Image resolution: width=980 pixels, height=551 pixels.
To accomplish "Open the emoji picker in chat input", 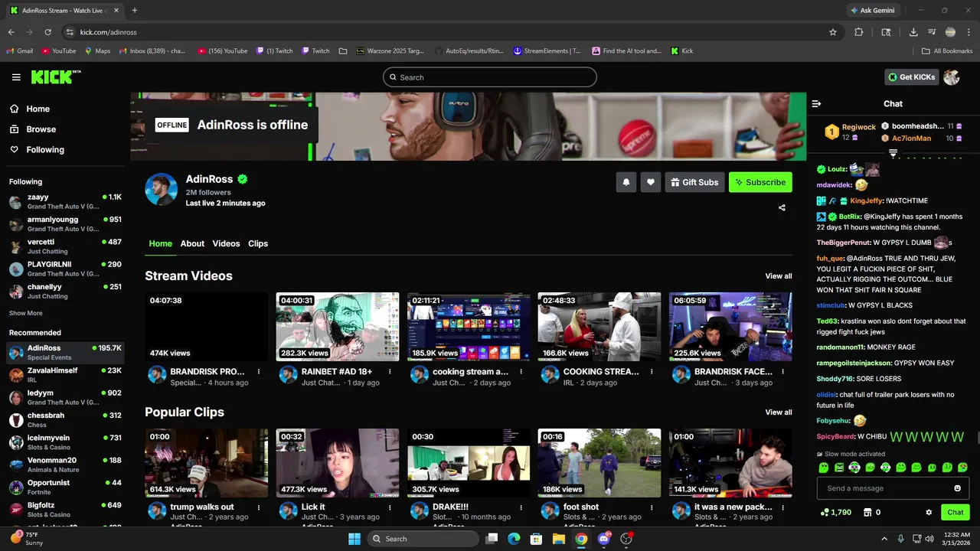I will click(957, 488).
